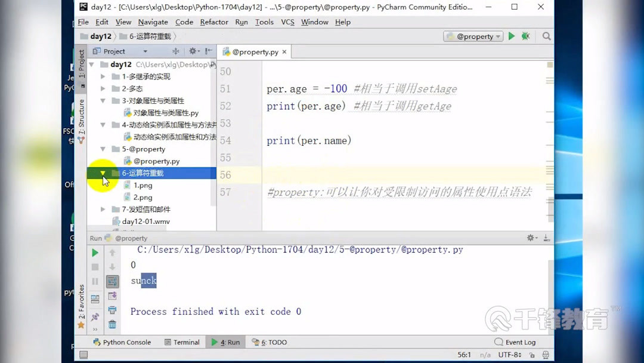Select the Run icon in the toolbar
This screenshot has height=363, width=644.
[511, 36]
